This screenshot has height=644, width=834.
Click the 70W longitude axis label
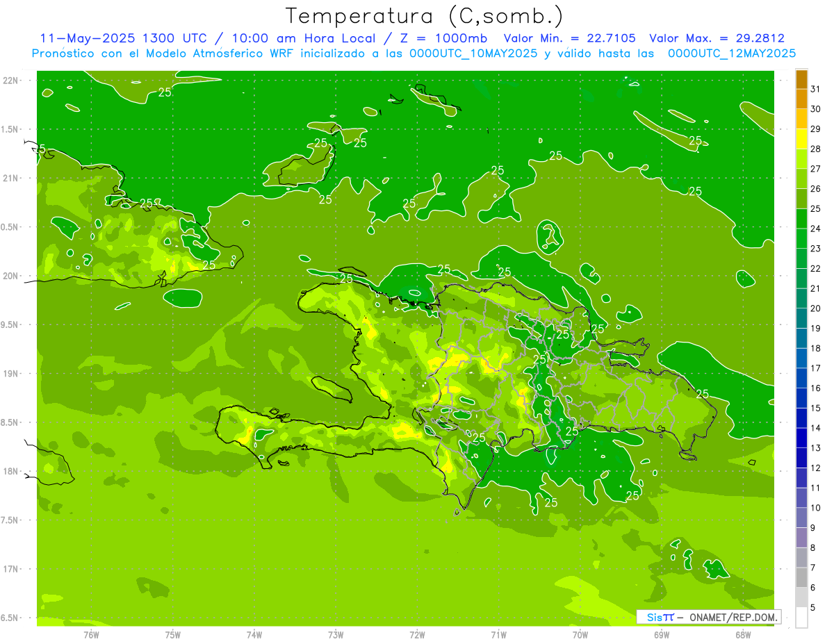point(580,635)
